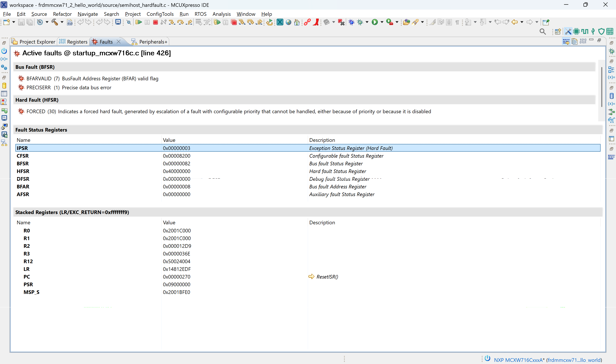Open dropdown next to forward navigation arrow

click(537, 22)
